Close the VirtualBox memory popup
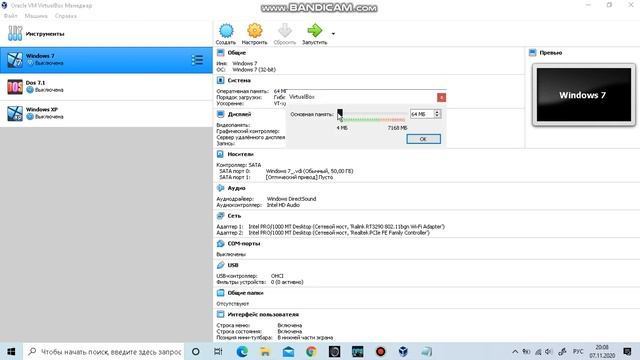This screenshot has height=360, width=640. coord(441,97)
